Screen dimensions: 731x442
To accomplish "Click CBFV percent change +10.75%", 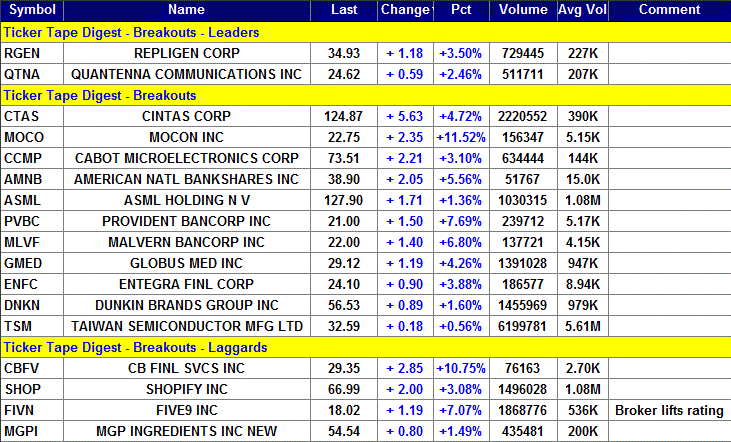I will 461,368.
